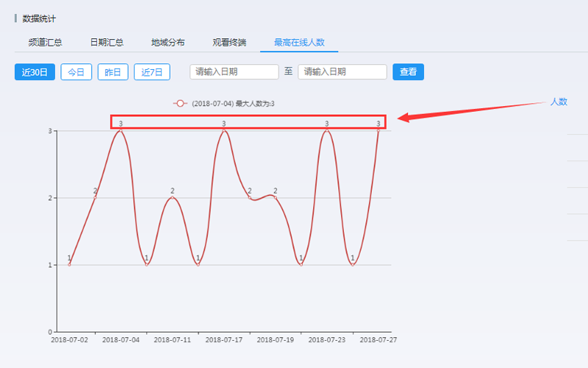Toggle the chart legend series marker

[x=180, y=104]
